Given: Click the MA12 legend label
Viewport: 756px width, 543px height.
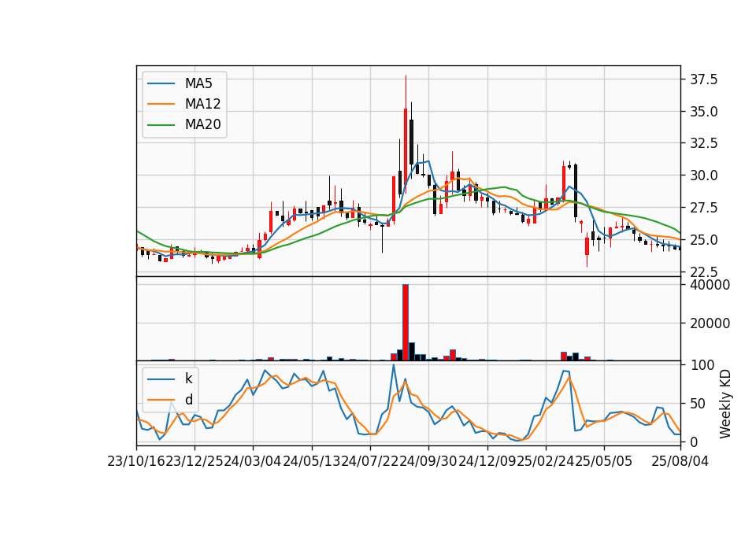Looking at the screenshot, I should [x=202, y=104].
